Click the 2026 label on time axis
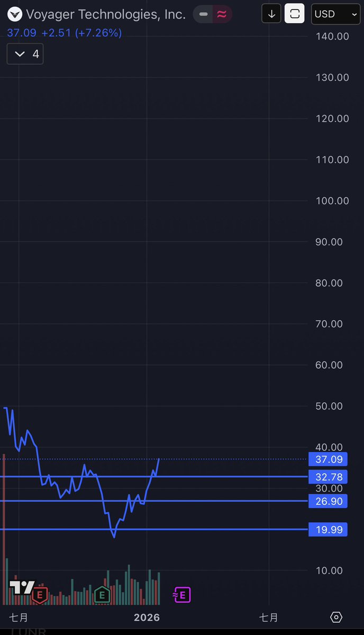Image resolution: width=364 pixels, height=635 pixels. click(147, 617)
